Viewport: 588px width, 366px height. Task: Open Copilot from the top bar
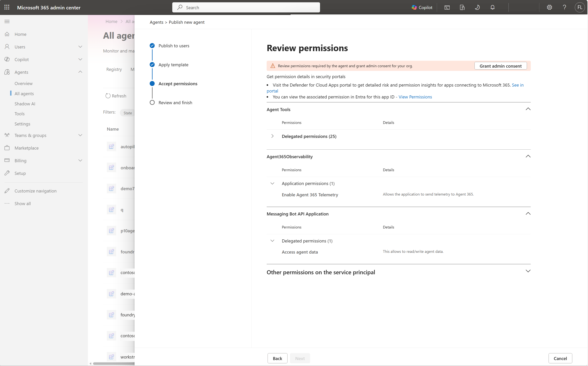click(x=422, y=7)
